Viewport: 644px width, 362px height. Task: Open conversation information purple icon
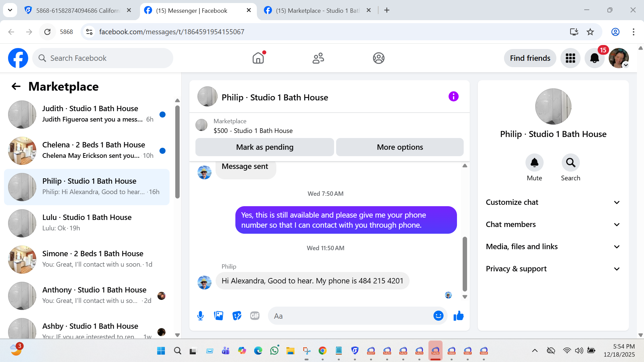453,97
